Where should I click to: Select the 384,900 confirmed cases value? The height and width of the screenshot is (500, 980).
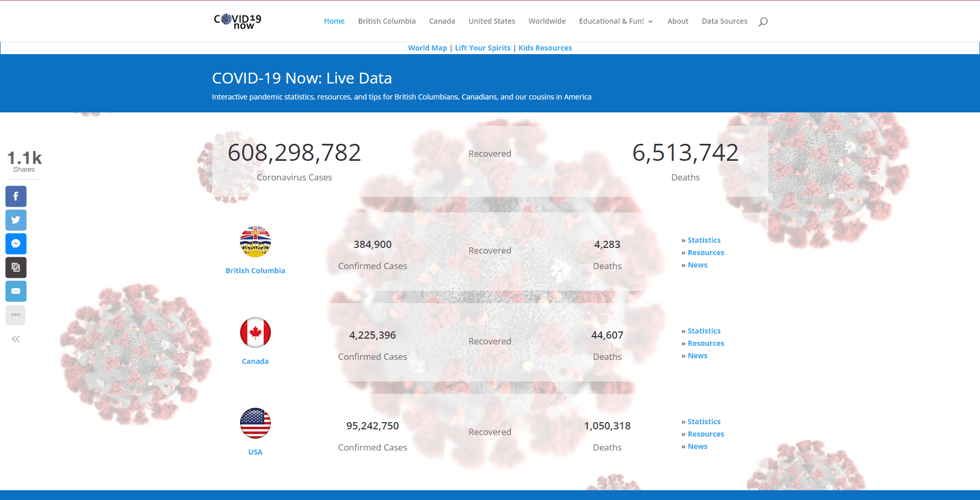(372, 244)
